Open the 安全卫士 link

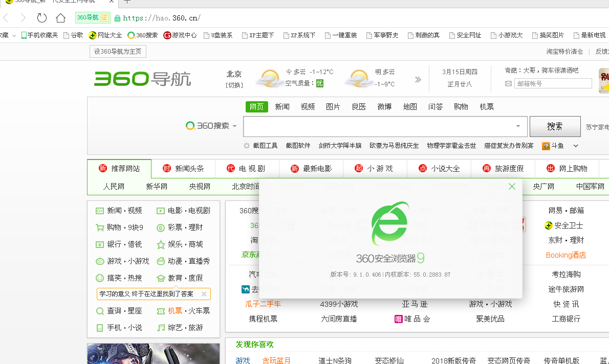[564, 225]
